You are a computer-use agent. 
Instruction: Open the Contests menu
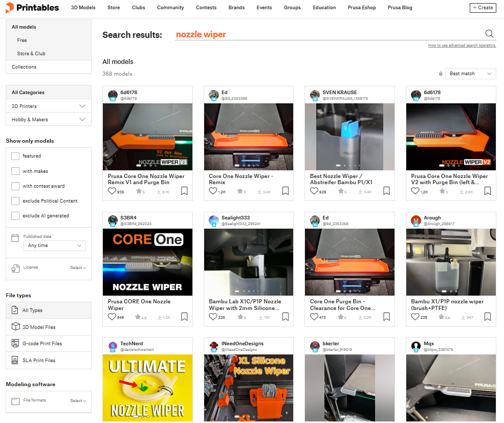tap(206, 7)
